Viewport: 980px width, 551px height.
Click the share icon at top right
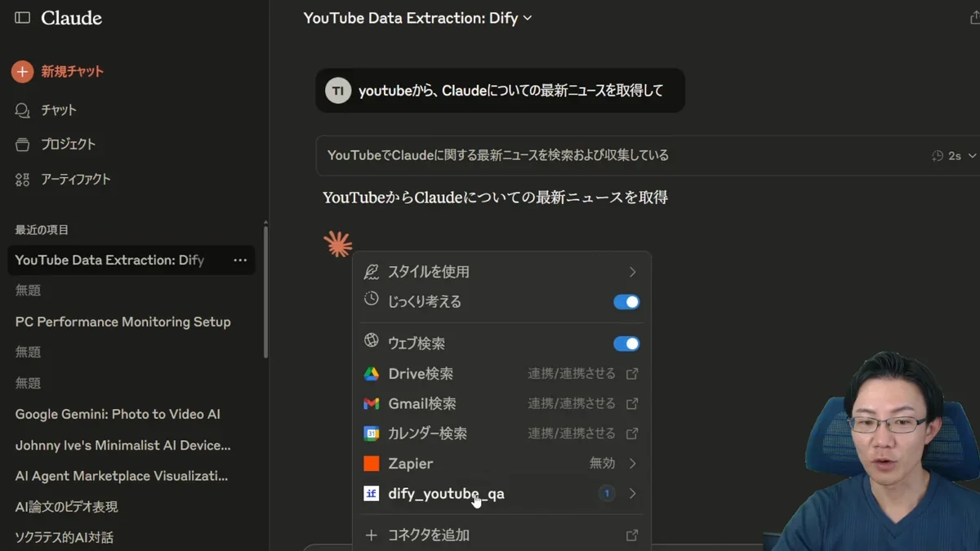[x=974, y=18]
